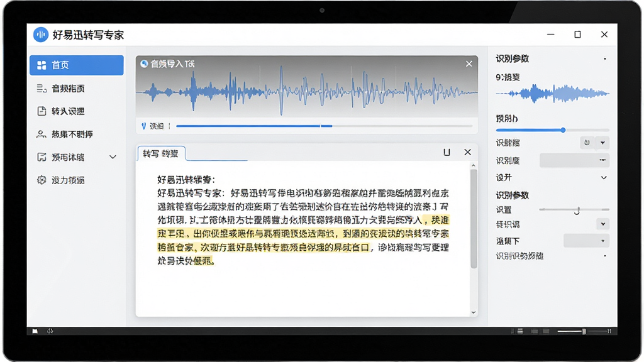Click the transcript scrollbar up arrow
Screen dimensions: 644x362
click(x=474, y=165)
